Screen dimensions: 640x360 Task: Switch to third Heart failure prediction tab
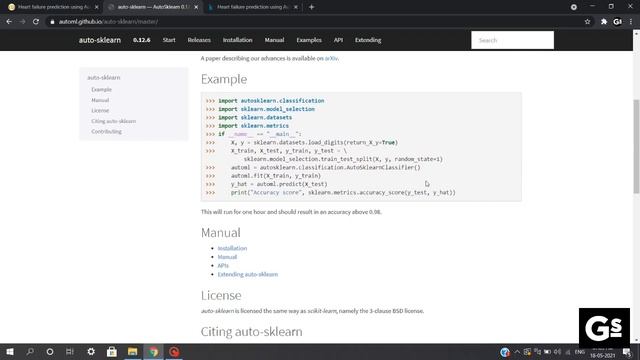click(252, 7)
